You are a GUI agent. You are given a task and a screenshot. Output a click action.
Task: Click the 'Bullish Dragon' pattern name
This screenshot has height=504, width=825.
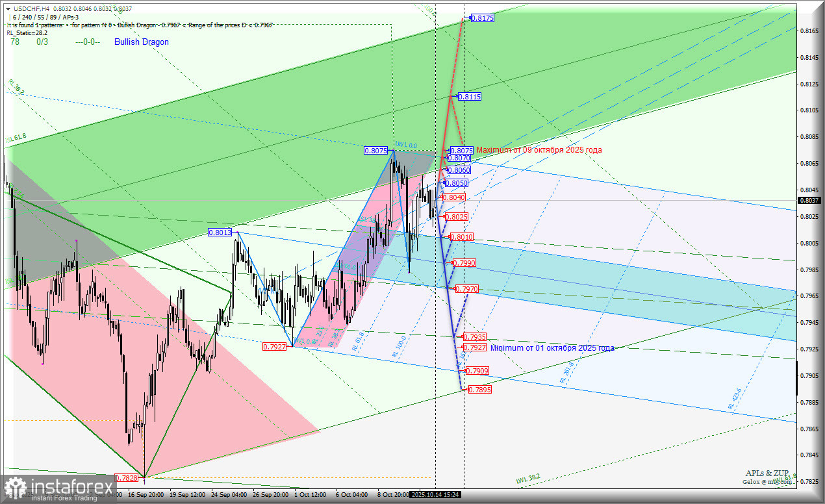click(142, 42)
